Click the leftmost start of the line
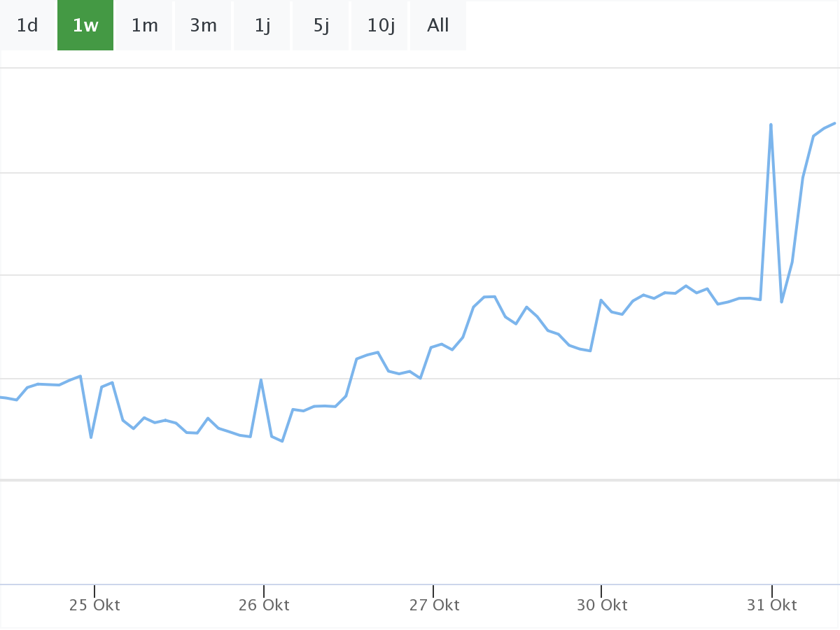840x630 pixels. [2, 397]
